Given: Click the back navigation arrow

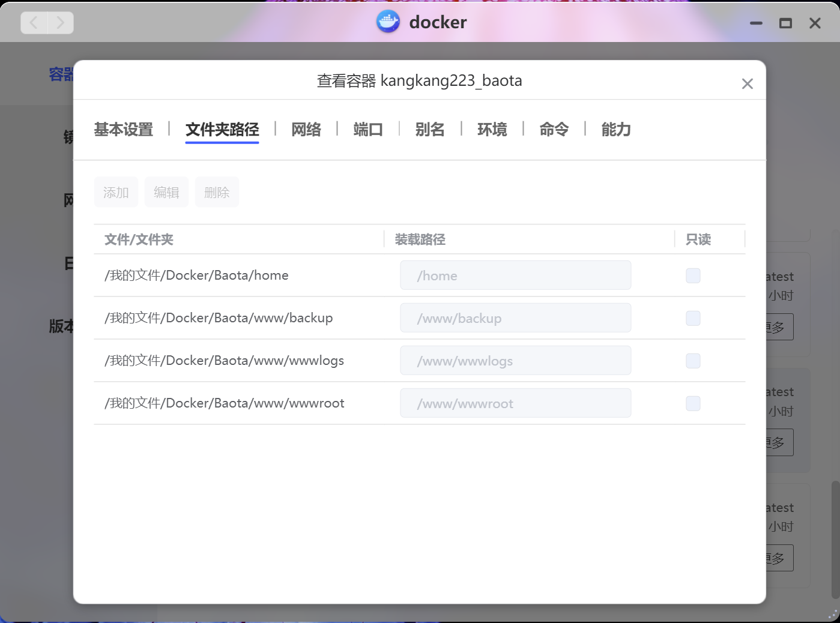Looking at the screenshot, I should click(x=34, y=23).
